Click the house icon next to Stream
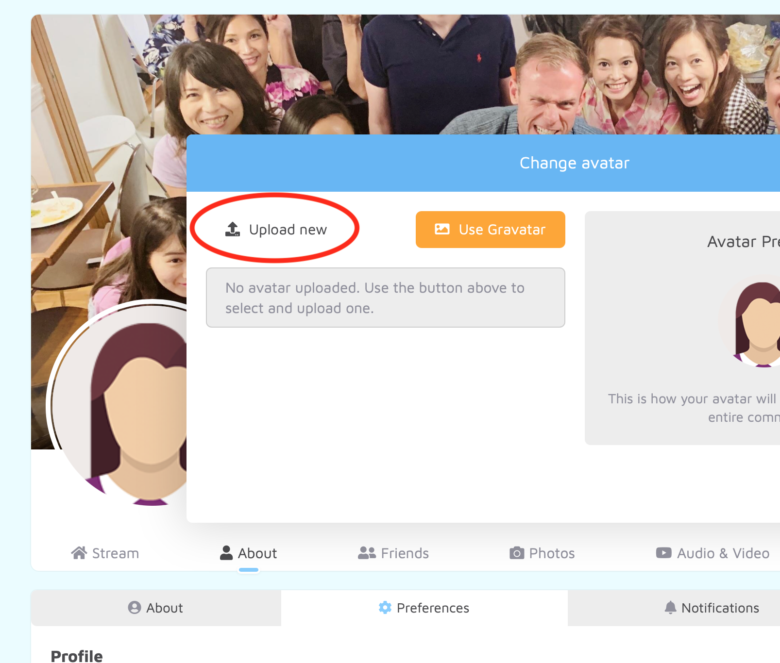 click(79, 553)
